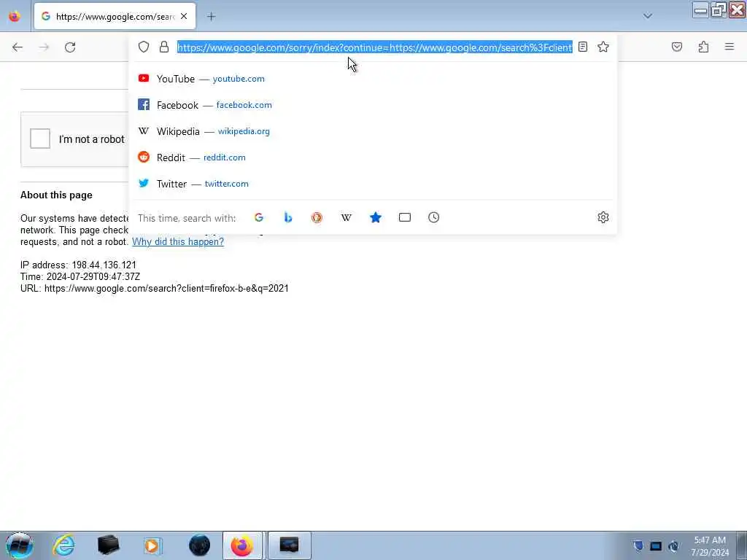This screenshot has width=747, height=560.
Task: Check the I'm not a robot box
Action: point(40,139)
